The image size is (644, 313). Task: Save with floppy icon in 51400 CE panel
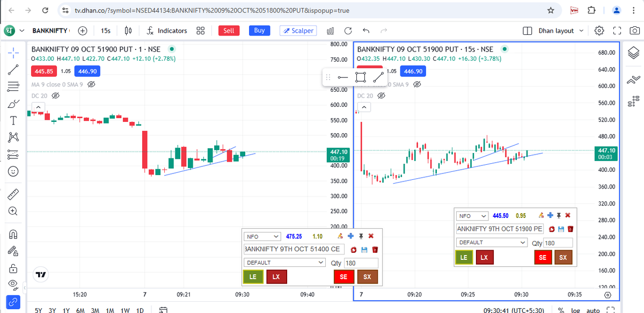click(364, 250)
